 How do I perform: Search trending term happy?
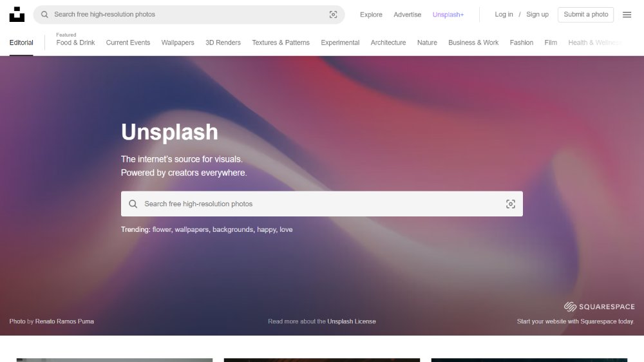(x=267, y=229)
